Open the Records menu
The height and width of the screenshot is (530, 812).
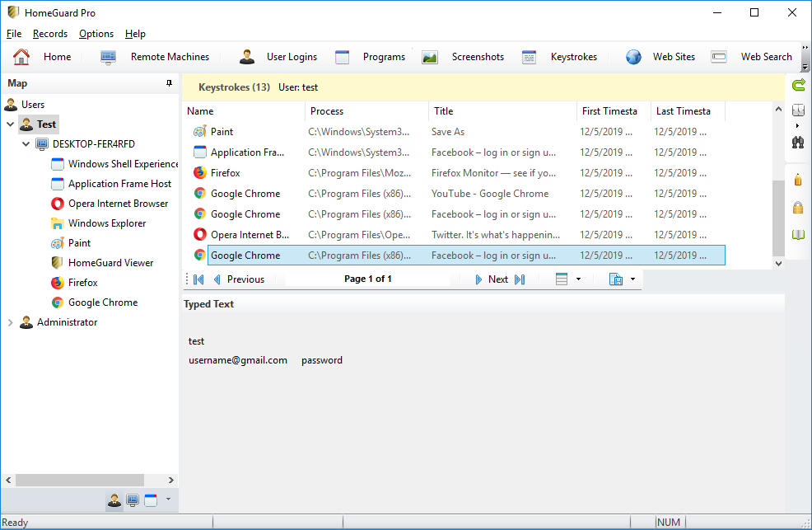[50, 34]
